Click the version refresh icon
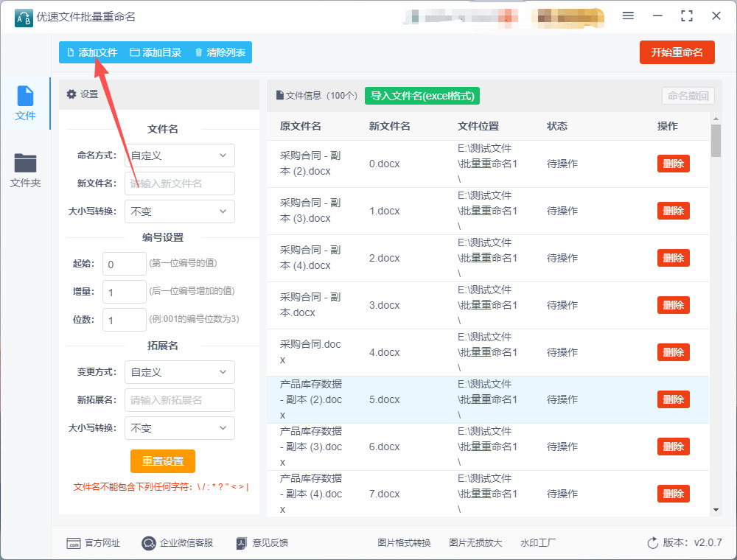 652,543
